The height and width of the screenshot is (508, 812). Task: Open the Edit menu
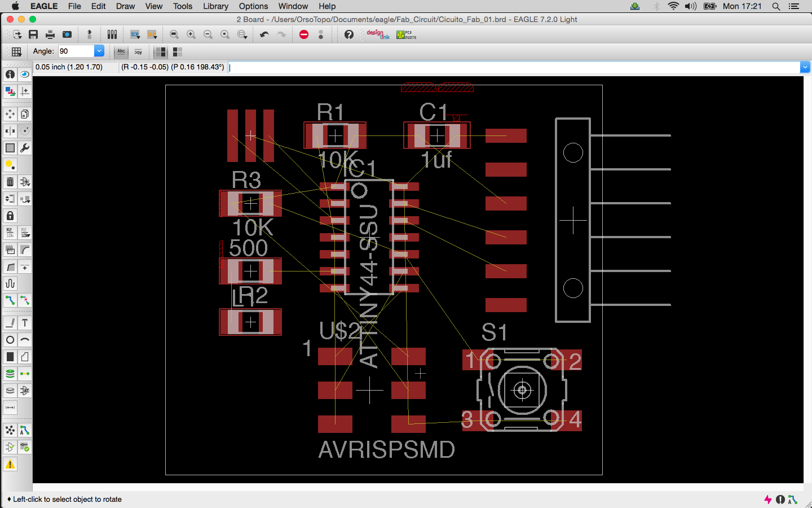(x=99, y=6)
